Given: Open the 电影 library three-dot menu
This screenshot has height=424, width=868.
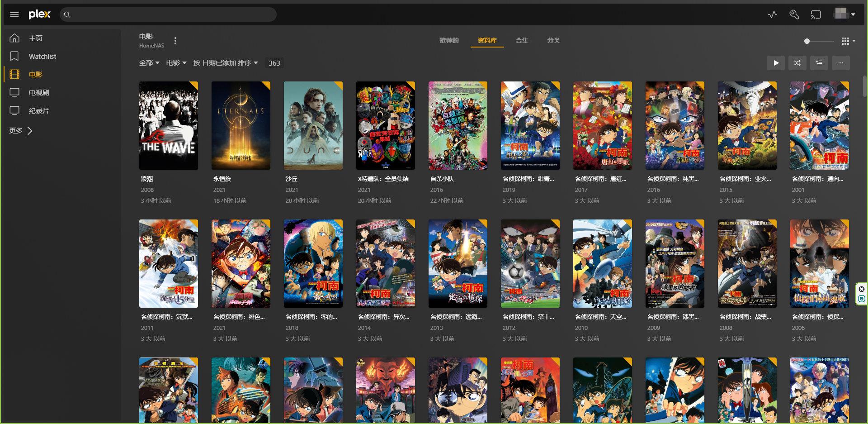Looking at the screenshot, I should (175, 41).
